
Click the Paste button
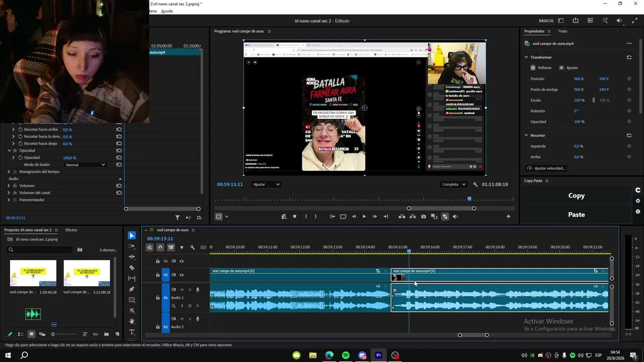[x=577, y=215]
